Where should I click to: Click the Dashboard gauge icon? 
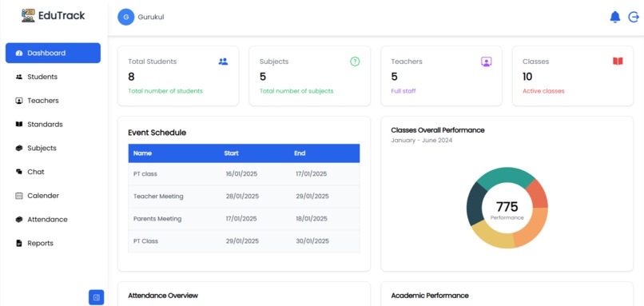click(x=19, y=54)
